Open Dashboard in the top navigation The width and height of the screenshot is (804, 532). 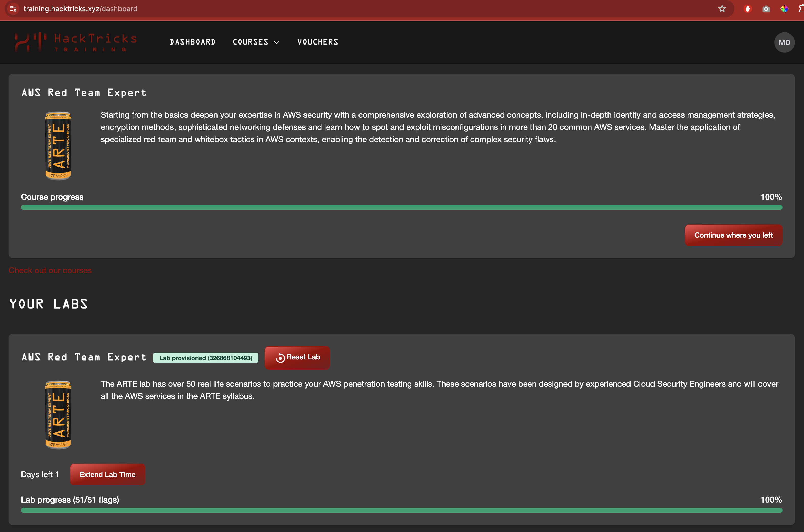[x=192, y=42]
